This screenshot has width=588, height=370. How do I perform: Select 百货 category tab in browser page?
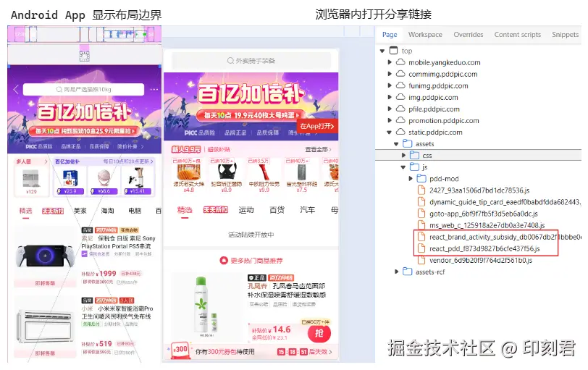point(277,210)
